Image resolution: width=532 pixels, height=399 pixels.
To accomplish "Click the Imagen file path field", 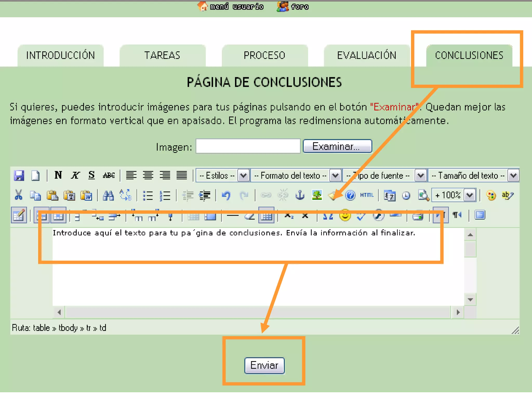I will (248, 146).
